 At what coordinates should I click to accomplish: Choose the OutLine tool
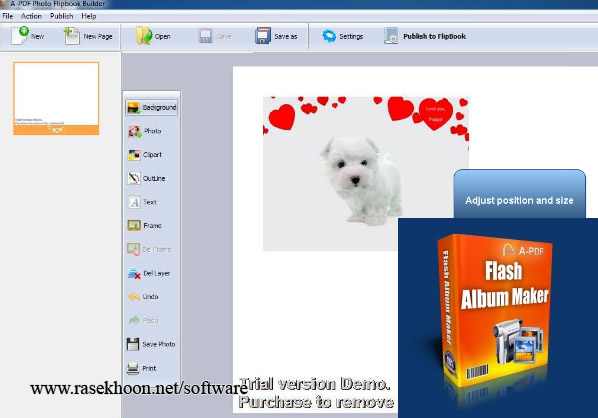[146, 178]
